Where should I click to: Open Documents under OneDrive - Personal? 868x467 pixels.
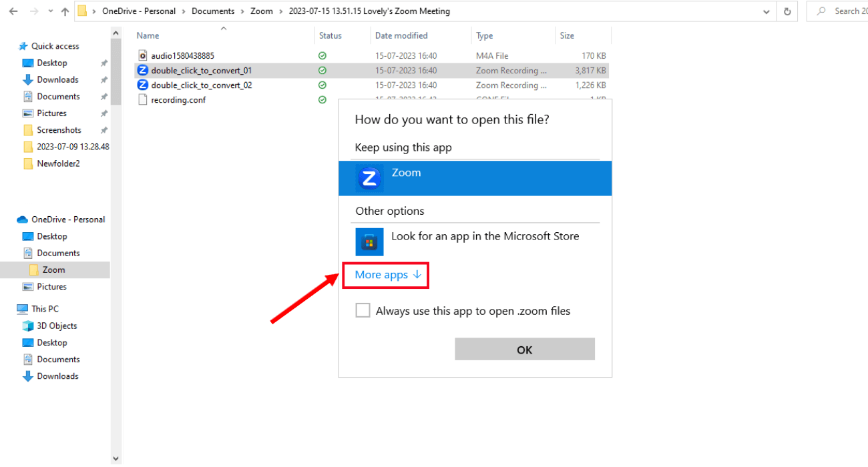click(x=58, y=253)
